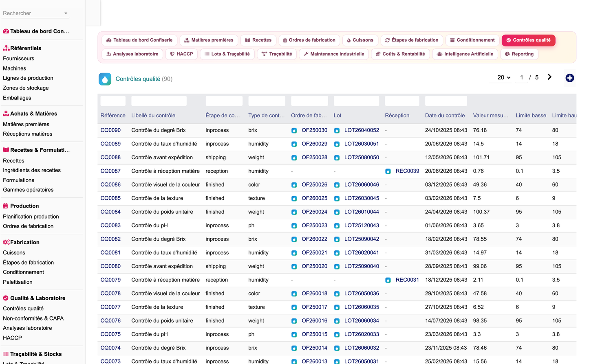This screenshot has width=589, height=364.
Task: Click the Libellé du contrôle filter field
Action: pyautogui.click(x=159, y=101)
